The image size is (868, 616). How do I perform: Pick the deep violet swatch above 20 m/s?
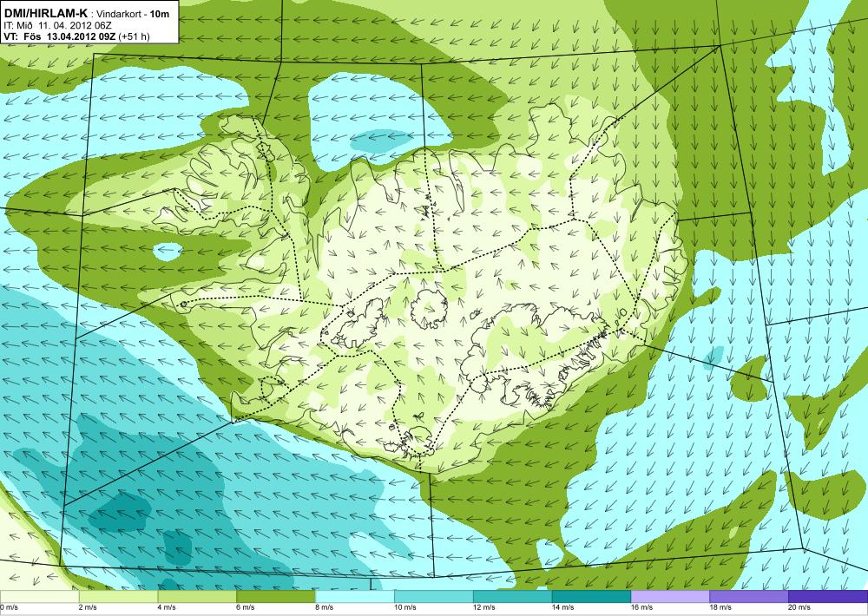click(828, 597)
